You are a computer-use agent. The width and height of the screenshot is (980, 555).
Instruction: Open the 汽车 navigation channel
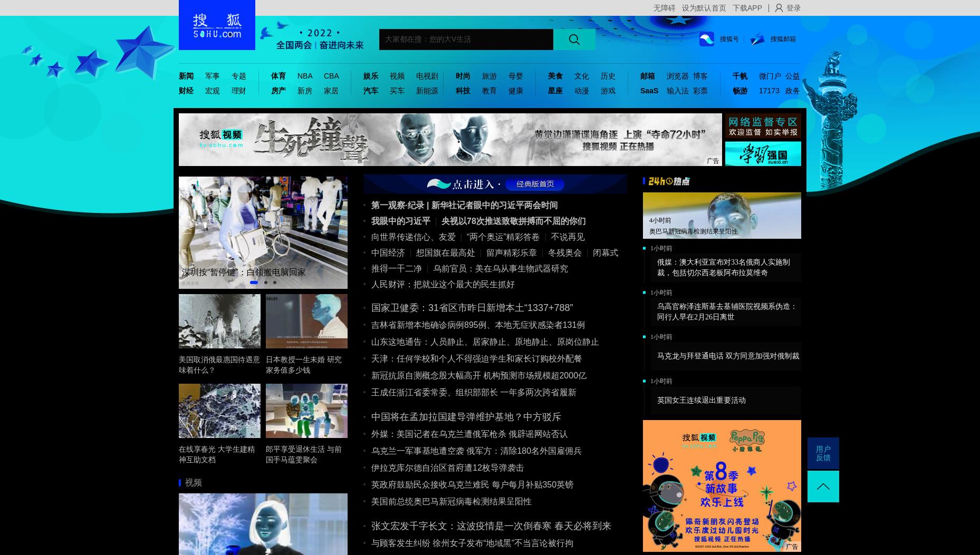[371, 91]
